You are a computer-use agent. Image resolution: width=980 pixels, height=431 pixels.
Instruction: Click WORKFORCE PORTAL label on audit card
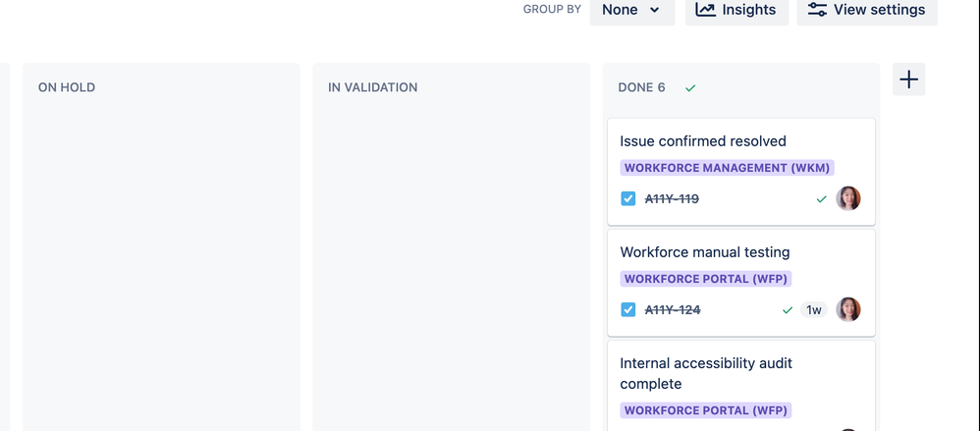coord(706,410)
